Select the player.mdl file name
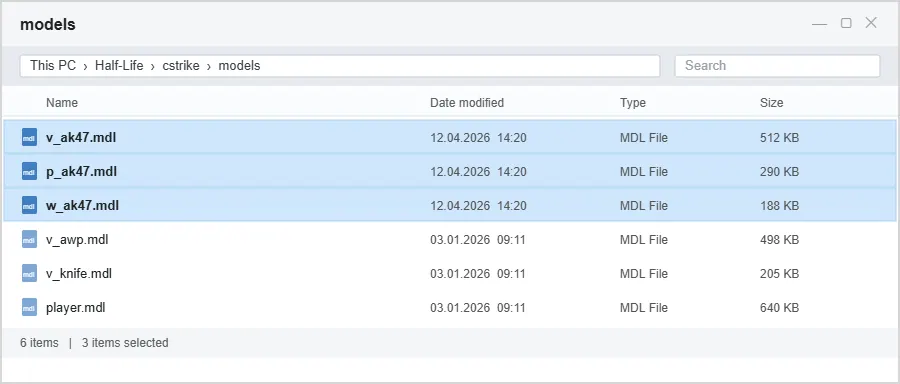This screenshot has width=900, height=384. tap(75, 308)
